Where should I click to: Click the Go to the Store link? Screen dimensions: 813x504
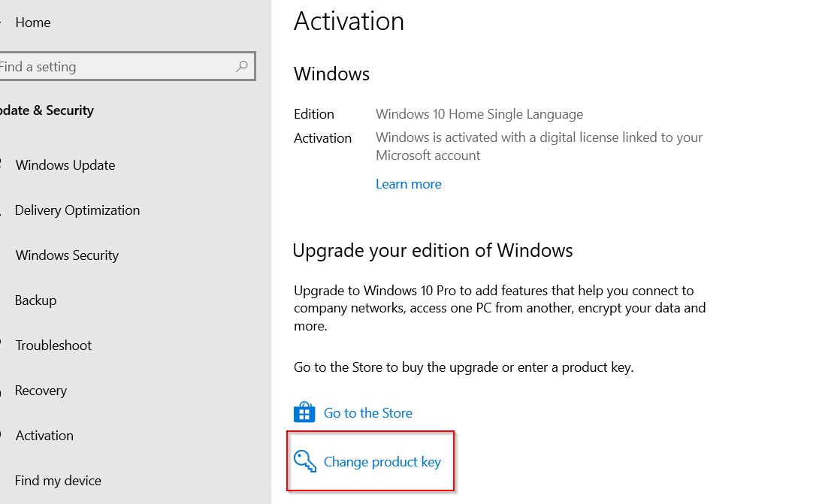coord(368,413)
